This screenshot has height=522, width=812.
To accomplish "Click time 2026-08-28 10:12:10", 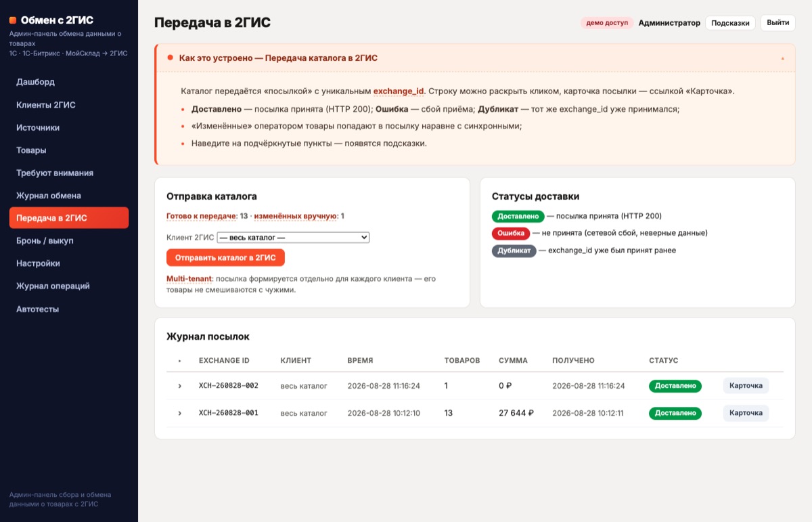I will click(x=384, y=413).
